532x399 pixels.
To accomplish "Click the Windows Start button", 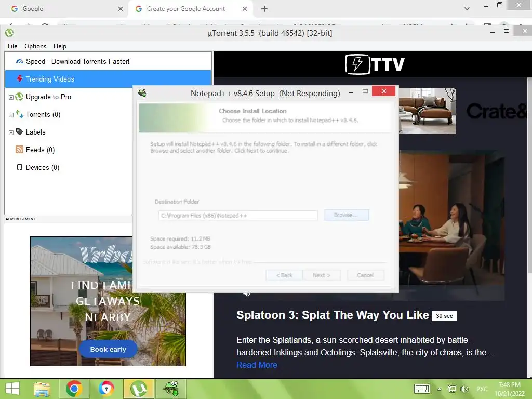I will pyautogui.click(x=12, y=389).
